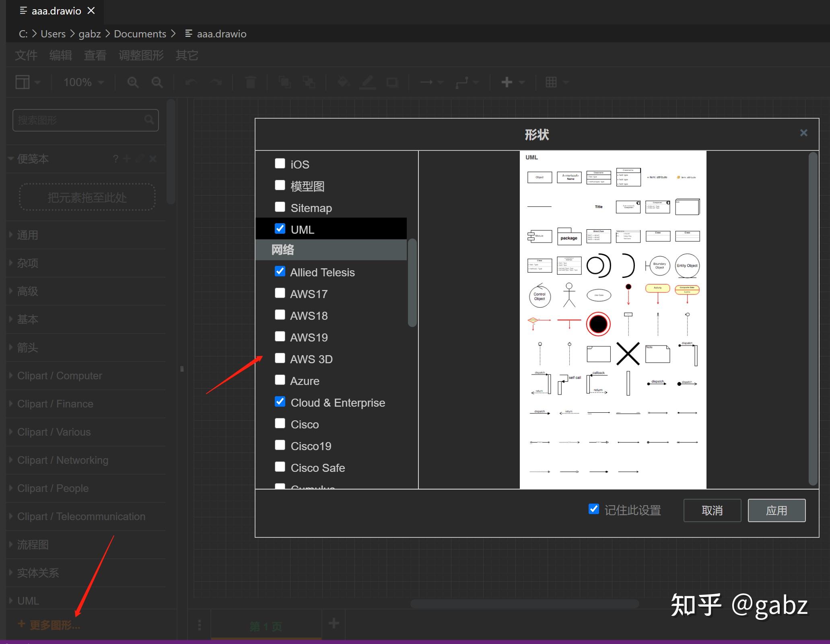Uncheck the UML shape library
Screen dimensions: 830x644
(x=280, y=228)
